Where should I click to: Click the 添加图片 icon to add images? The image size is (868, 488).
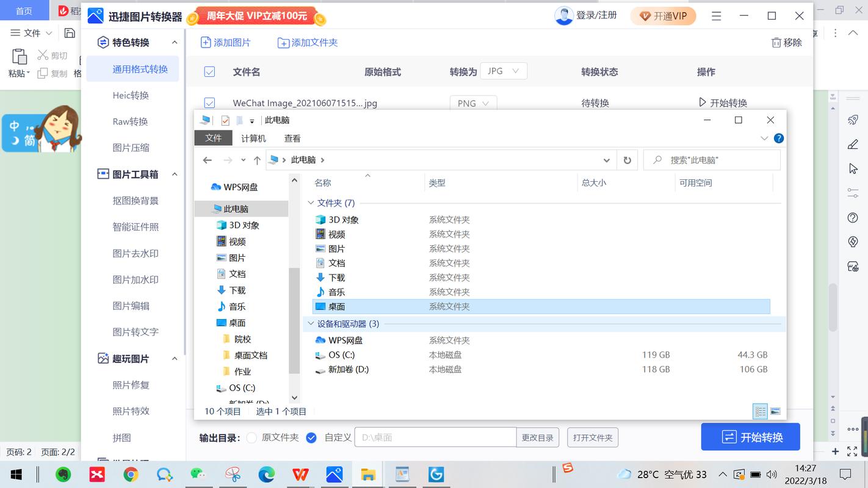[x=204, y=42]
